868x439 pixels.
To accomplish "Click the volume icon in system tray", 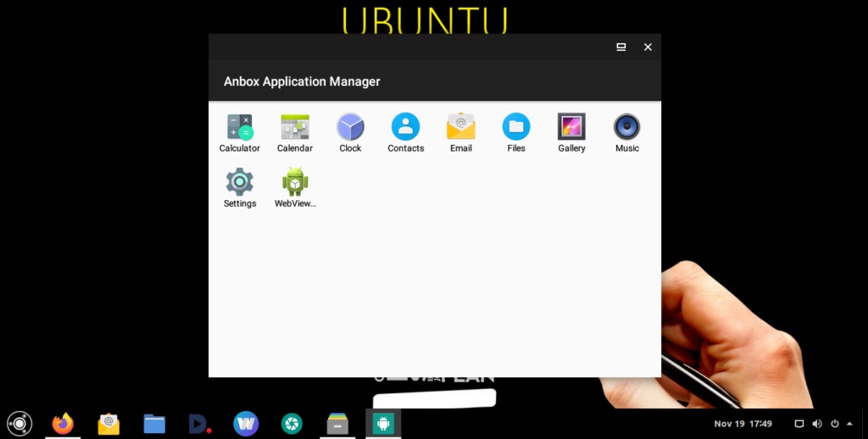I will click(x=817, y=424).
